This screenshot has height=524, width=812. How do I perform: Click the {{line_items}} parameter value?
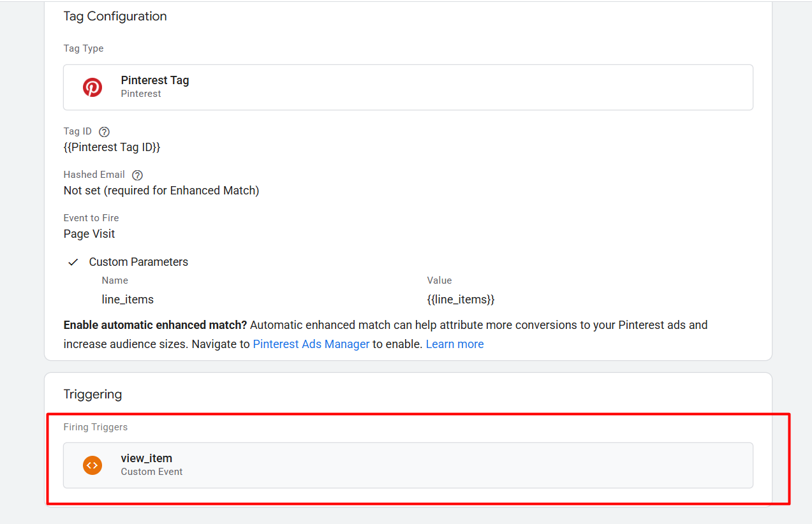pyautogui.click(x=461, y=300)
